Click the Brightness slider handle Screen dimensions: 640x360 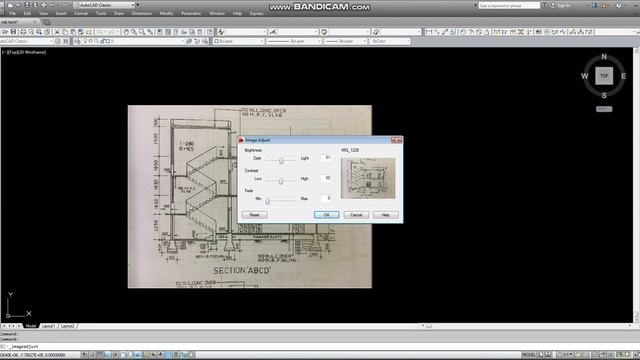coord(281,160)
